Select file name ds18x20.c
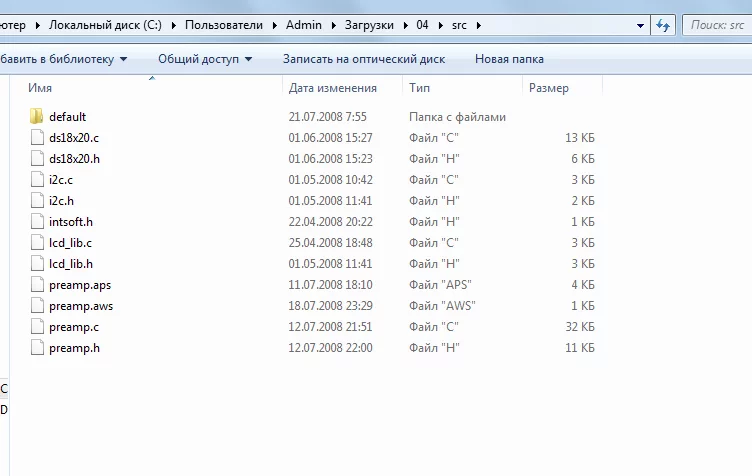Image resolution: width=752 pixels, height=476 pixels. 74,138
